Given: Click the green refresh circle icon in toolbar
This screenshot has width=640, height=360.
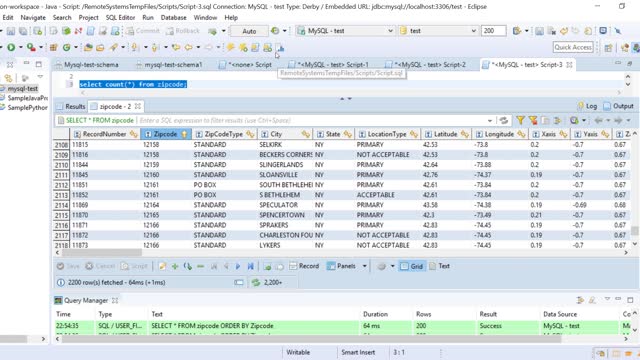Looking at the screenshot, I should point(66,47).
